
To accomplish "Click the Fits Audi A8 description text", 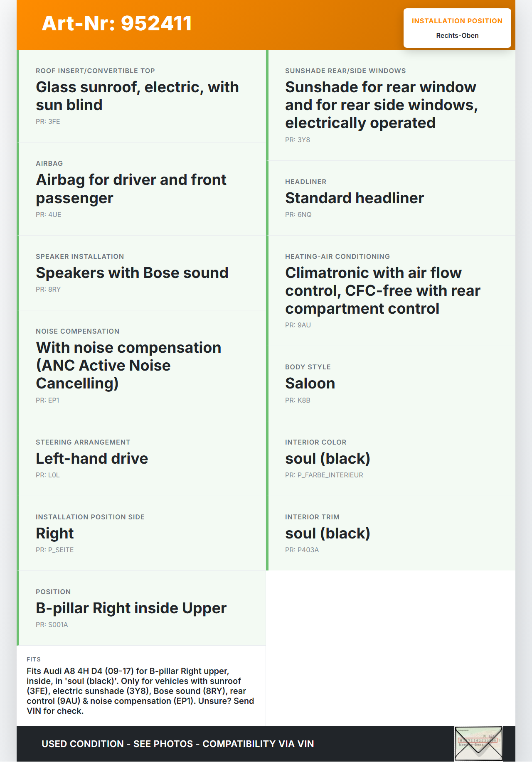I will tap(140, 691).
